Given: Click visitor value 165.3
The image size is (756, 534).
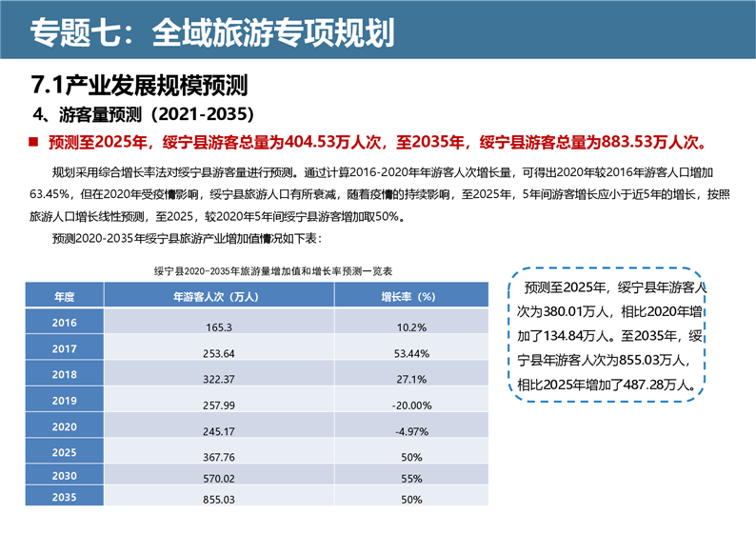Looking at the screenshot, I should click(x=219, y=327).
